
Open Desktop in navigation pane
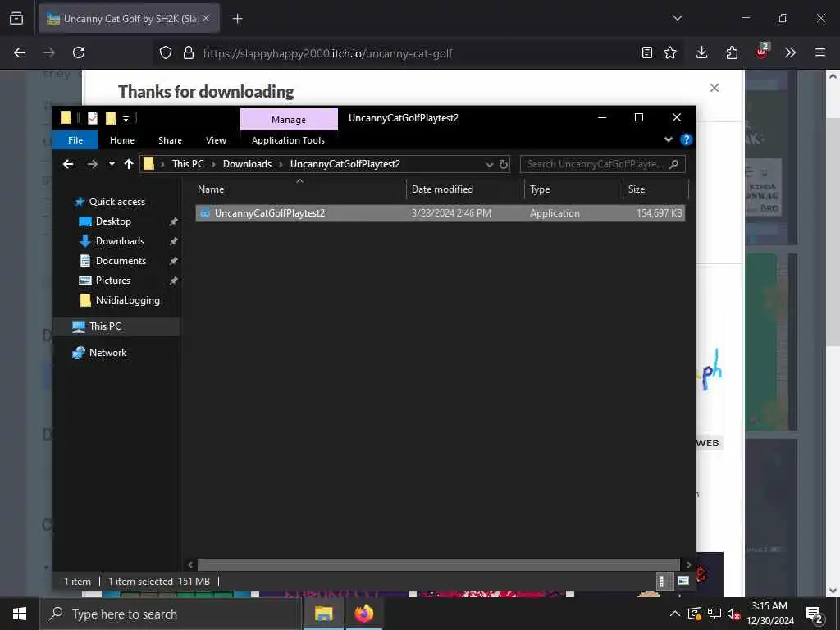pos(113,221)
